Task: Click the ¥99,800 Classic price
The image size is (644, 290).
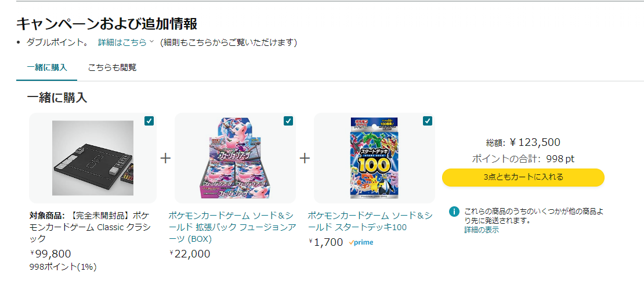Action: [50, 254]
